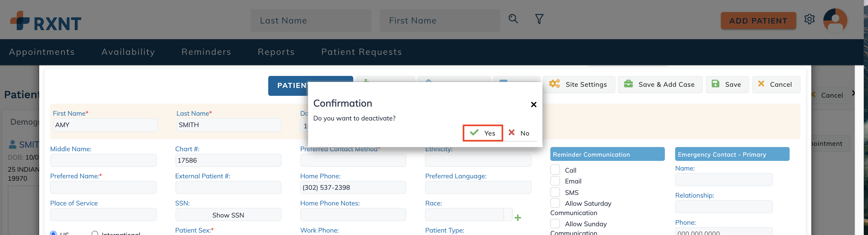The width and height of the screenshot is (868, 235).
Task: Open the user profile avatar
Action: pyautogui.click(x=835, y=20)
